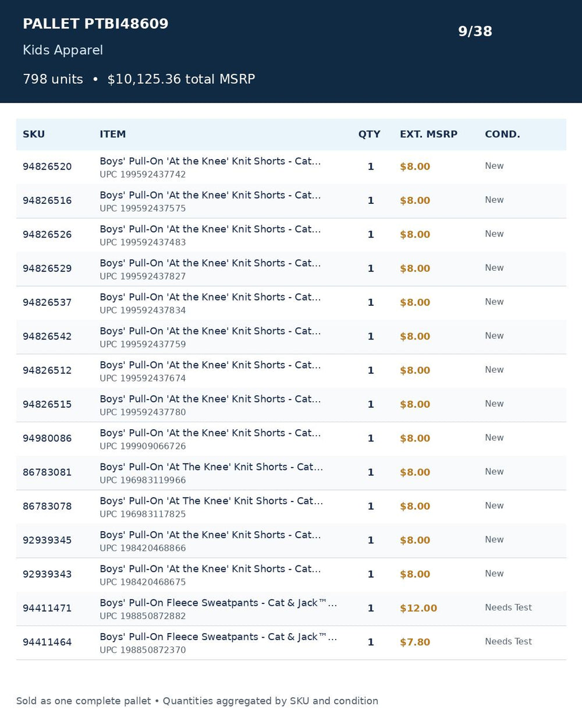This screenshot has width=582, height=728.
Task: Click Needs Test condition for SKU 94411471
Action: [508, 607]
